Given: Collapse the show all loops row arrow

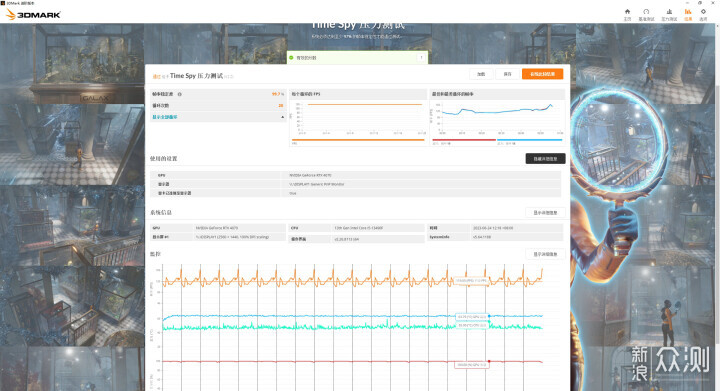Looking at the screenshot, I should click(x=282, y=117).
